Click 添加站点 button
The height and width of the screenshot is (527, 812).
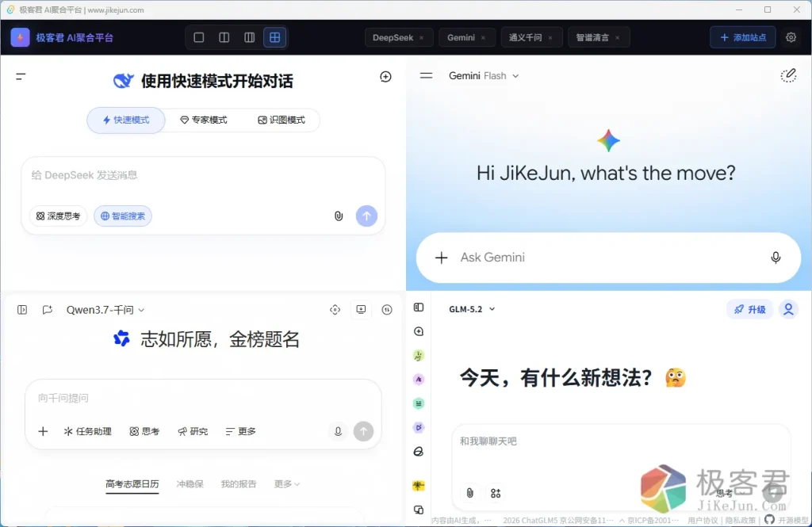pos(742,37)
